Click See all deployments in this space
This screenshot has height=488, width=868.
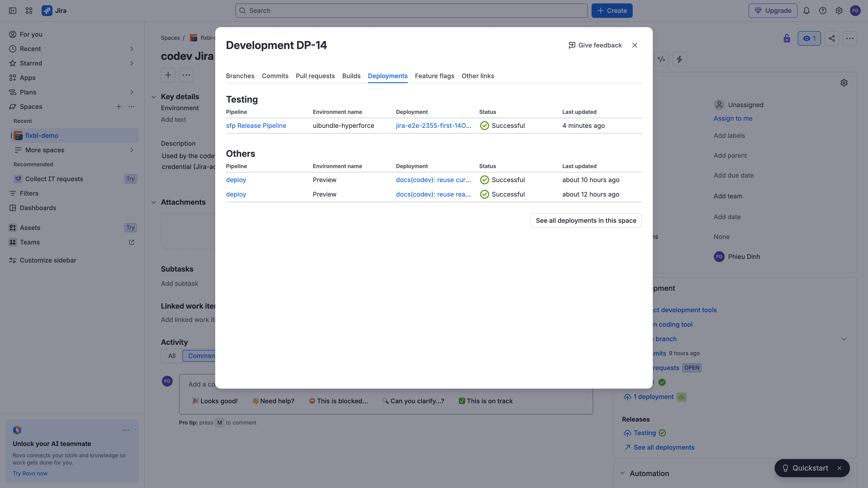tap(586, 221)
